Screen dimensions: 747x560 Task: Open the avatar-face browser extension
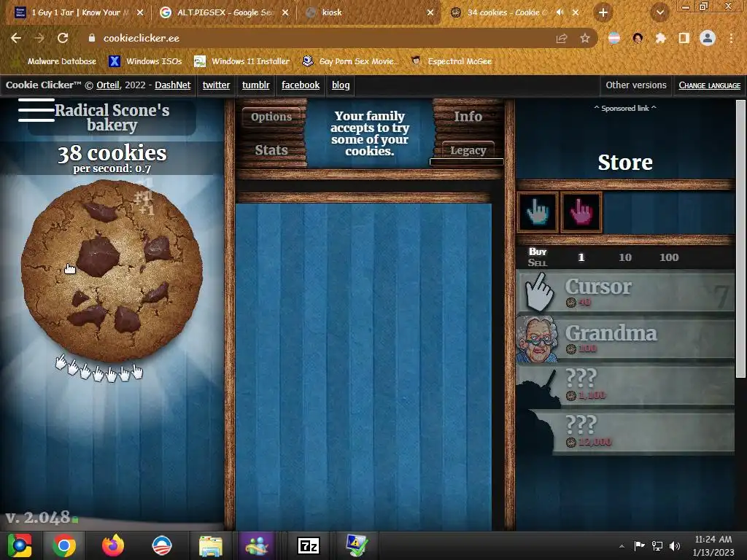(x=638, y=38)
